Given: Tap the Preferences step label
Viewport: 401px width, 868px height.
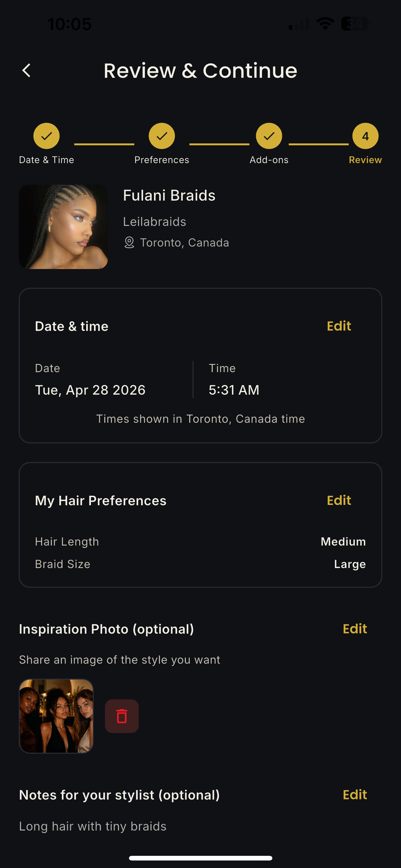Looking at the screenshot, I should click(161, 160).
